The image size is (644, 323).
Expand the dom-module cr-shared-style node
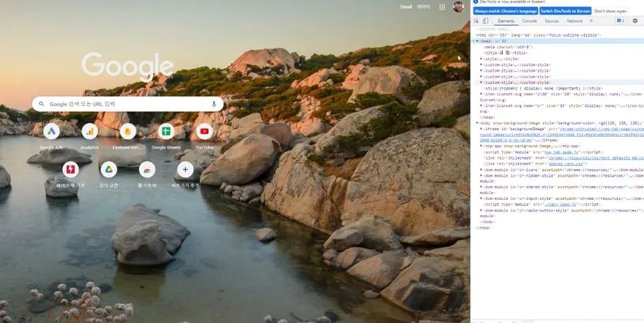point(482,187)
